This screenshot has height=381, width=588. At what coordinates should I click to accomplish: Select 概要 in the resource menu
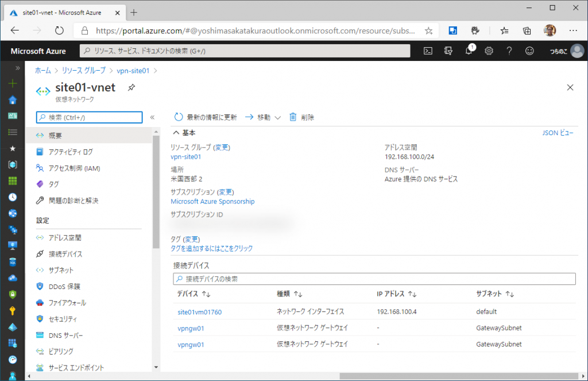tap(89, 136)
